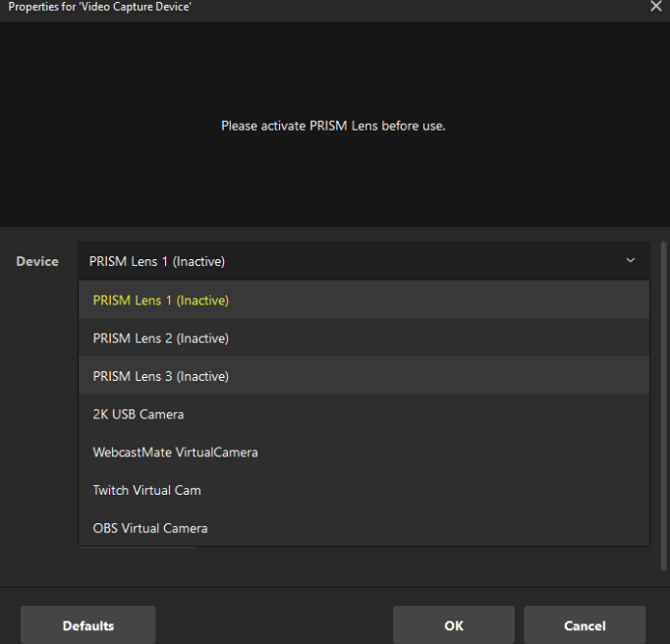
Task: Click the chevron arrow in Device dropdown
Action: coord(630,261)
